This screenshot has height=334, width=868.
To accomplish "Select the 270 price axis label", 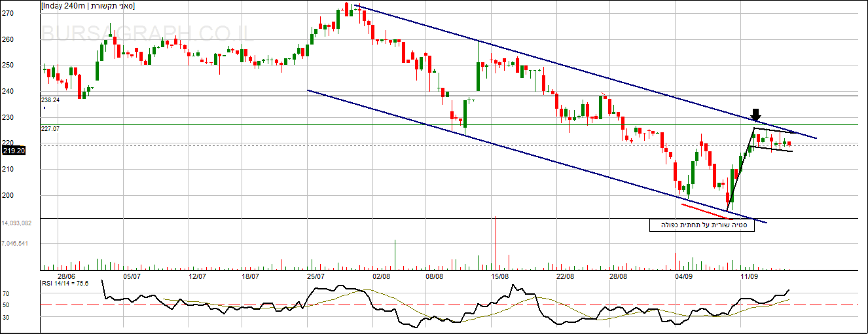I will 7,12.
